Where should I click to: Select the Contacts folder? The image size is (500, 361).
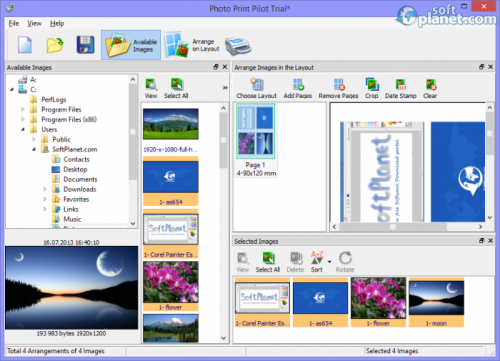pos(76,159)
